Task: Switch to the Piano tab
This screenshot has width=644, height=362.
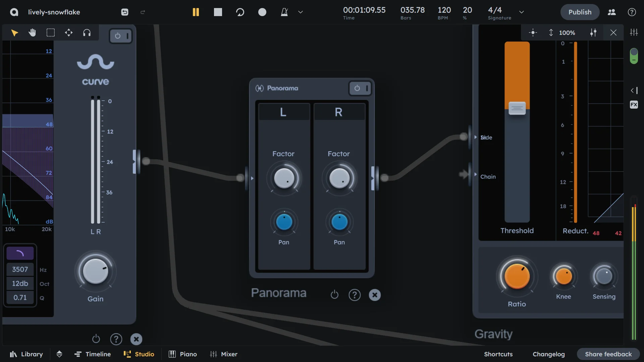Action: (x=182, y=354)
